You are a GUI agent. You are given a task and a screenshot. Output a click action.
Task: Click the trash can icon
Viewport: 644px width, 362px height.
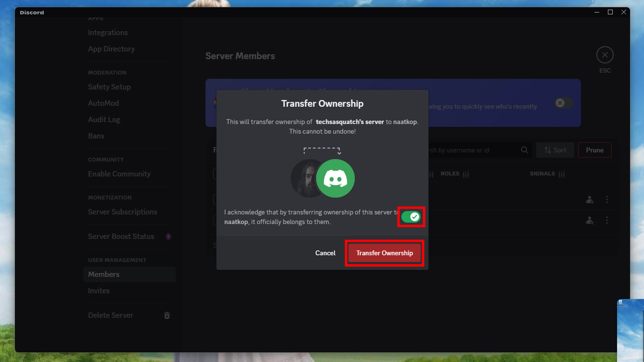pos(167,315)
